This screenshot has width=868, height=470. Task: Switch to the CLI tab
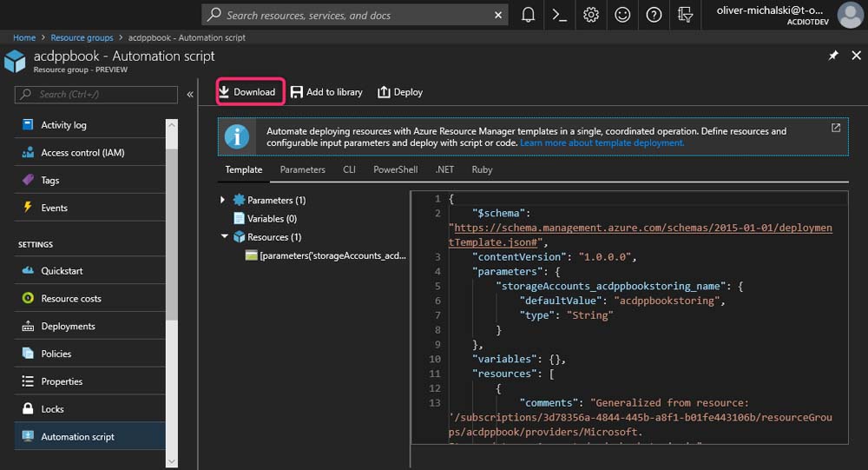[x=349, y=169]
